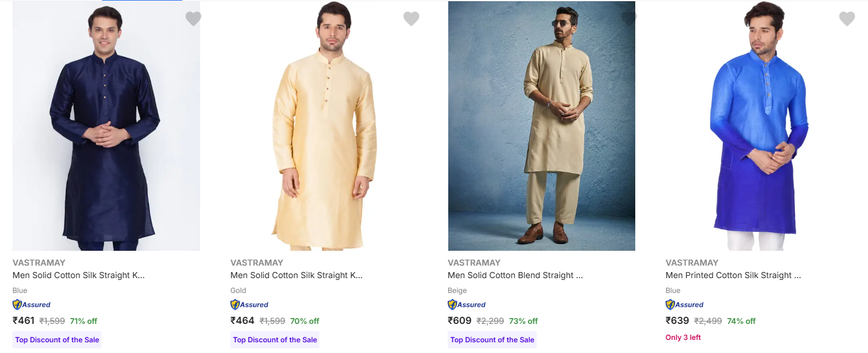Open the Blue Men Solid Cotton Silk title link
Screen dimensions: 868x353
(x=78, y=275)
